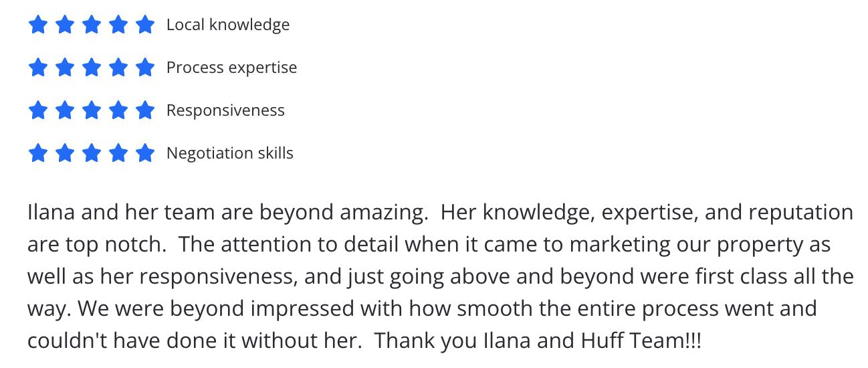Screen dimensions: 868x368
Task: Click fifth star in Process expertise row
Action: point(144,68)
